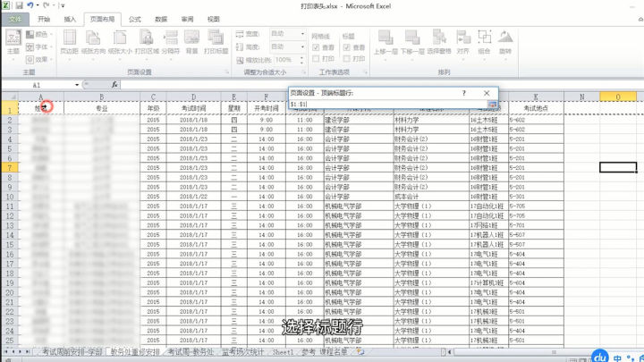Click the Save icon in quick access toolbar
Image resolution: width=644 pixels, height=362 pixels.
tap(20, 5)
